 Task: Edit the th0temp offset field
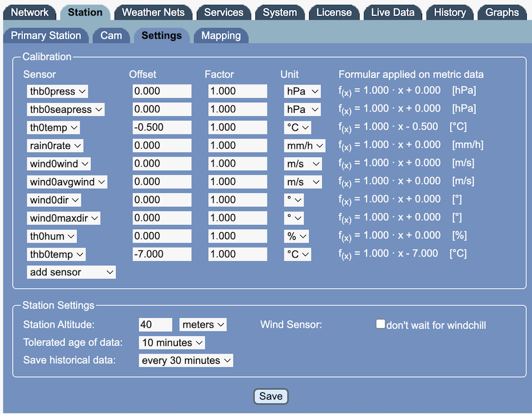point(162,127)
